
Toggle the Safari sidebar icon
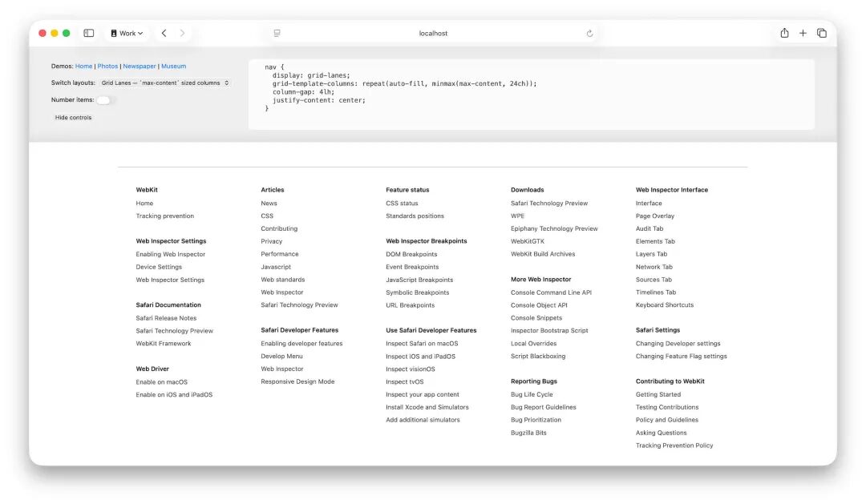(89, 33)
